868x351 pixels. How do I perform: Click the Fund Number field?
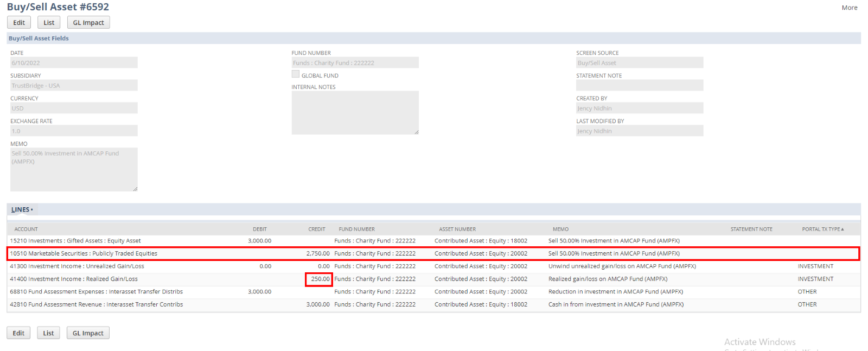(355, 63)
